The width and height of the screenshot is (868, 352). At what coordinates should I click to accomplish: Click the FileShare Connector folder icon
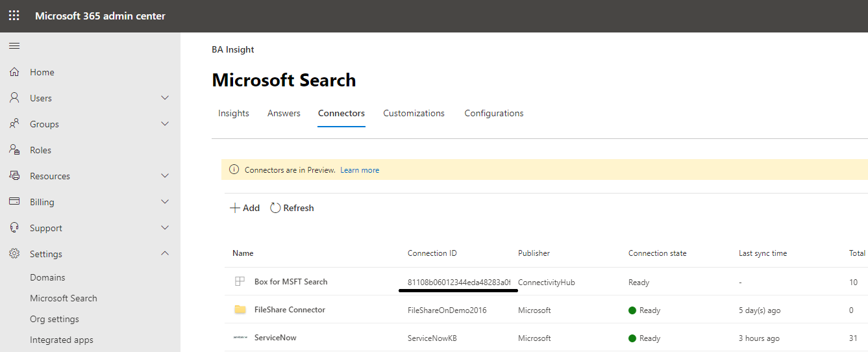[240, 310]
